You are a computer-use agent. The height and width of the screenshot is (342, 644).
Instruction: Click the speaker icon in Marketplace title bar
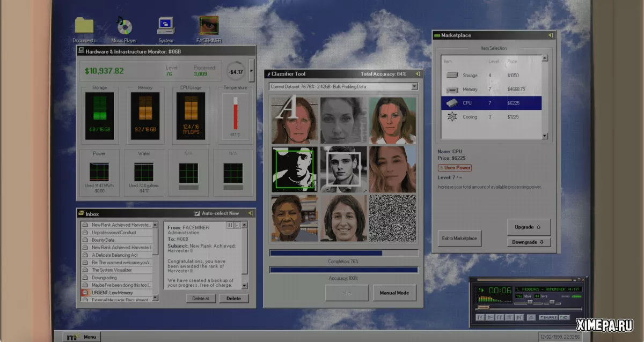551,35
